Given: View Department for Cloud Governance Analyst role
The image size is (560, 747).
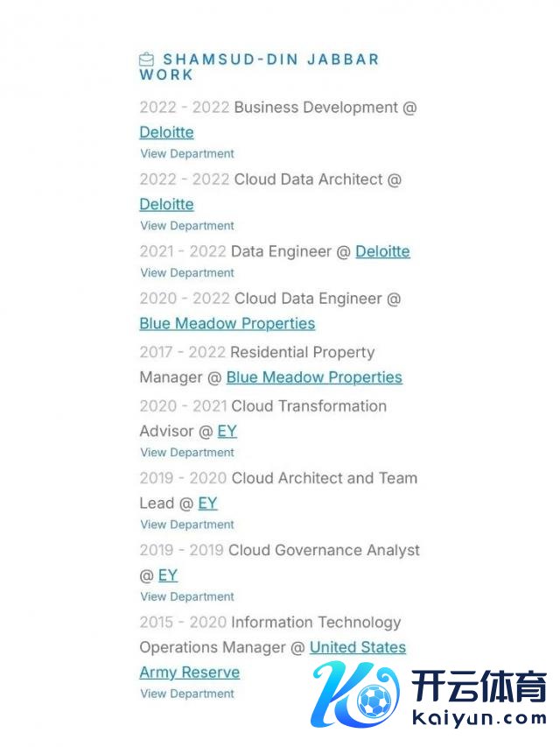Looking at the screenshot, I should click(x=187, y=596).
